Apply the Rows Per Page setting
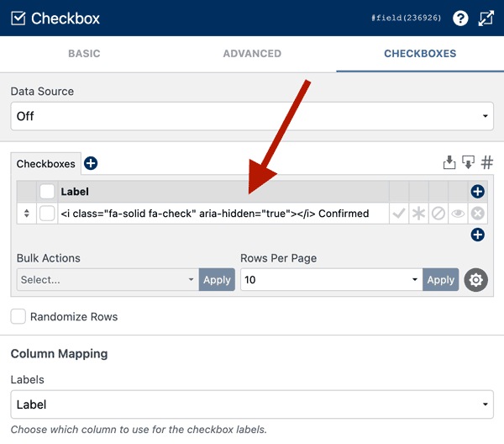504x444 pixels. [441, 279]
